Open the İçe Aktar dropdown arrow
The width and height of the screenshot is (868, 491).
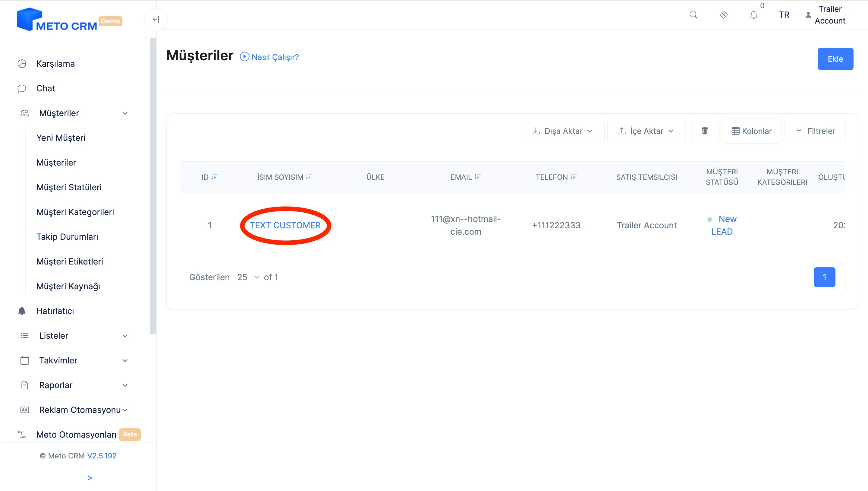[671, 131]
